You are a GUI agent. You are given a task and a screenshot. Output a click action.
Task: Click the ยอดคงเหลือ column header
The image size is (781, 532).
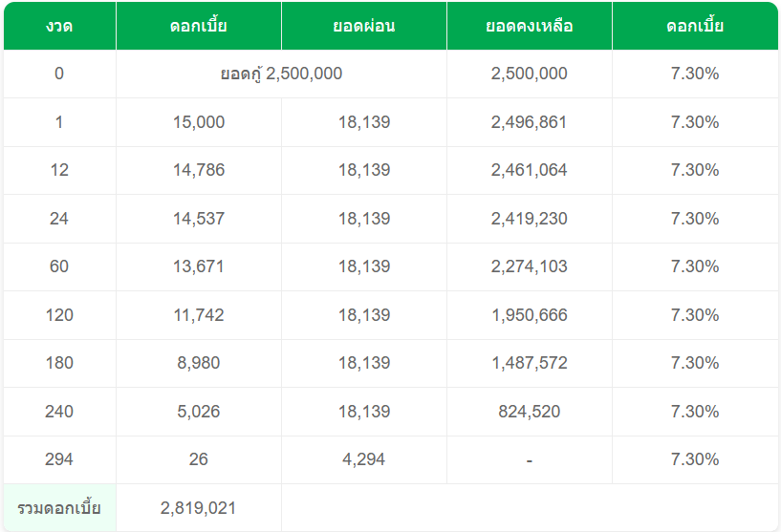click(x=529, y=26)
